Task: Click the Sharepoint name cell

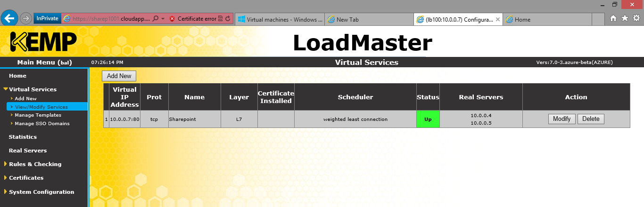Action: click(195, 119)
